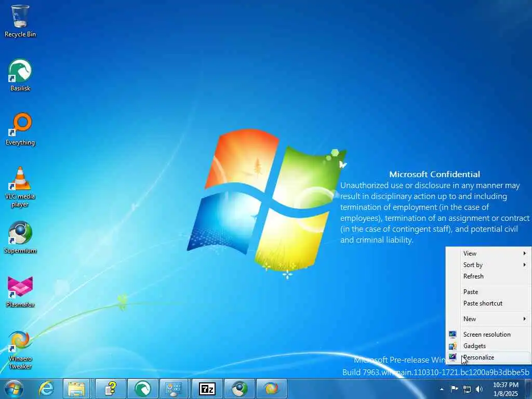Switch to the Winaero Tweaker taskbar button
The image size is (532, 399).
click(271, 389)
